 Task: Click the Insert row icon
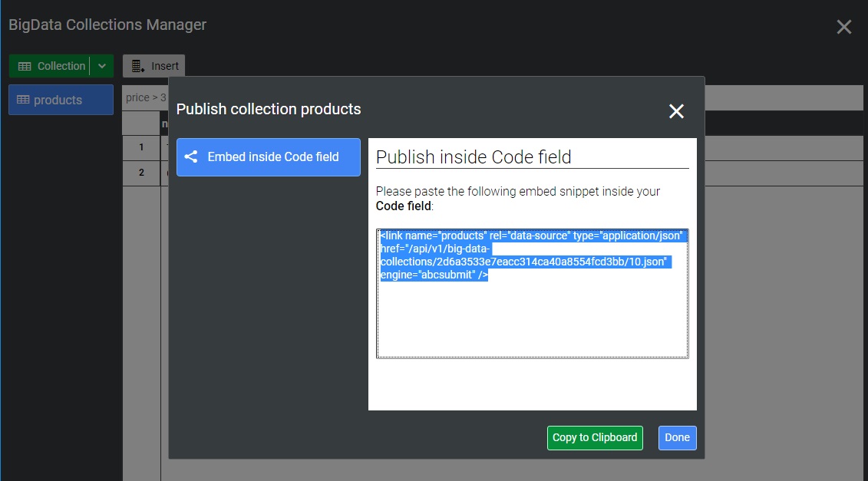pos(138,67)
